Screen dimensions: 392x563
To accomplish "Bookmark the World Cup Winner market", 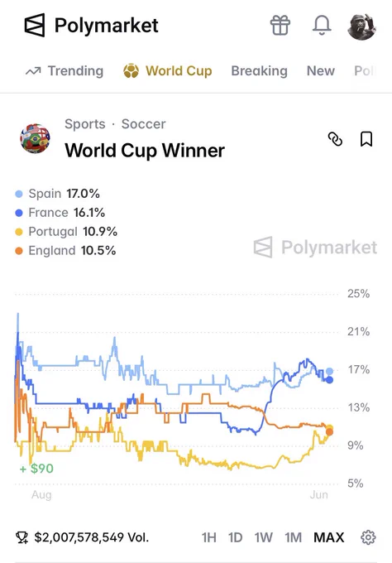I will tap(366, 139).
